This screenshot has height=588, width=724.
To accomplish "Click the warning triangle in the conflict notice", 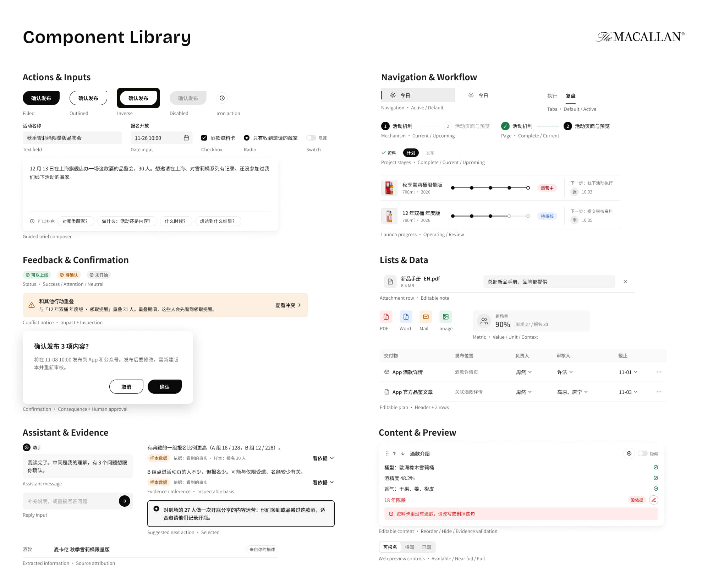I will coord(32,305).
